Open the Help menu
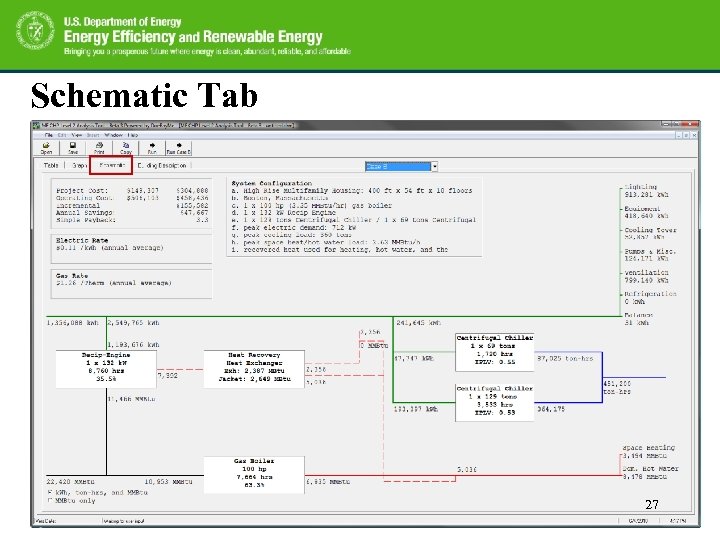The height and width of the screenshot is (540, 720). pos(133,135)
